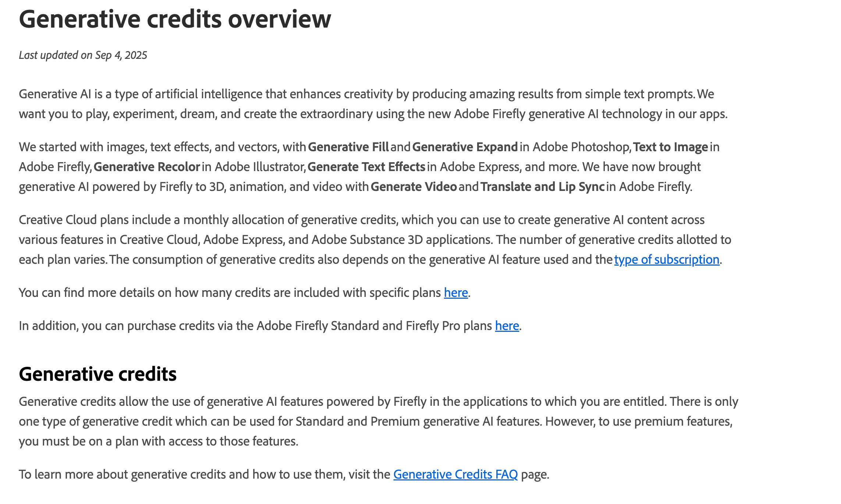The height and width of the screenshot is (504, 841).
Task: Click the bold "Generate Video" term
Action: click(414, 187)
